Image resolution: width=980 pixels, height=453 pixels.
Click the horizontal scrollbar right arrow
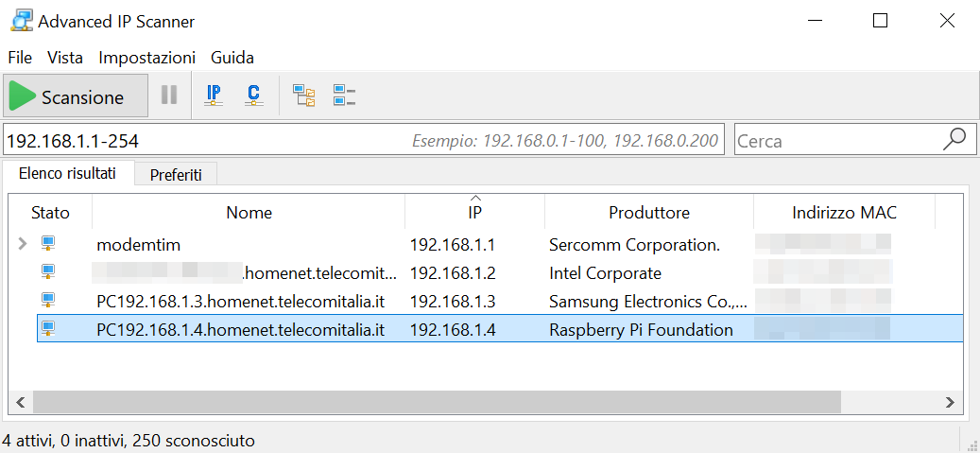coord(950,402)
